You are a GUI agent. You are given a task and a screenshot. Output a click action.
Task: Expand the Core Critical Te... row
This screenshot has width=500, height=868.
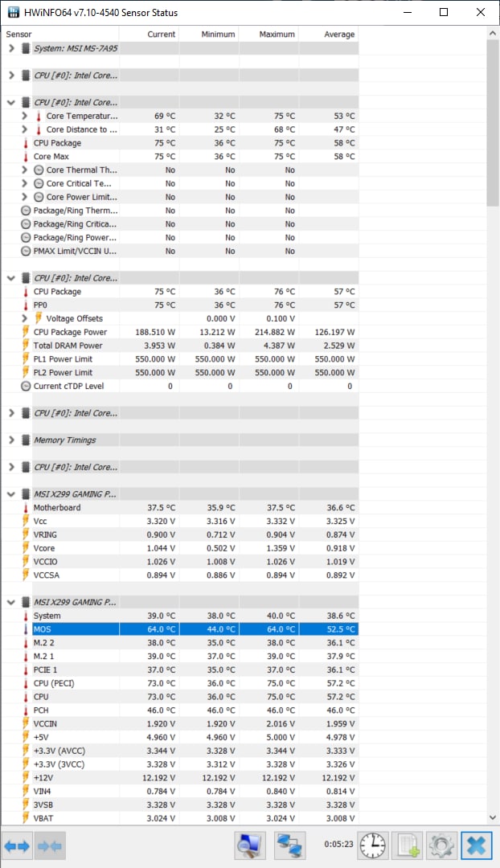[24, 183]
